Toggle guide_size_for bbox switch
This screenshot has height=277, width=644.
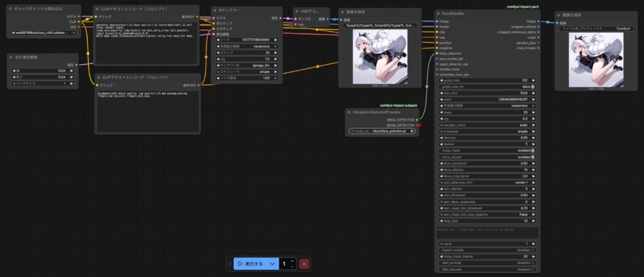point(532,86)
